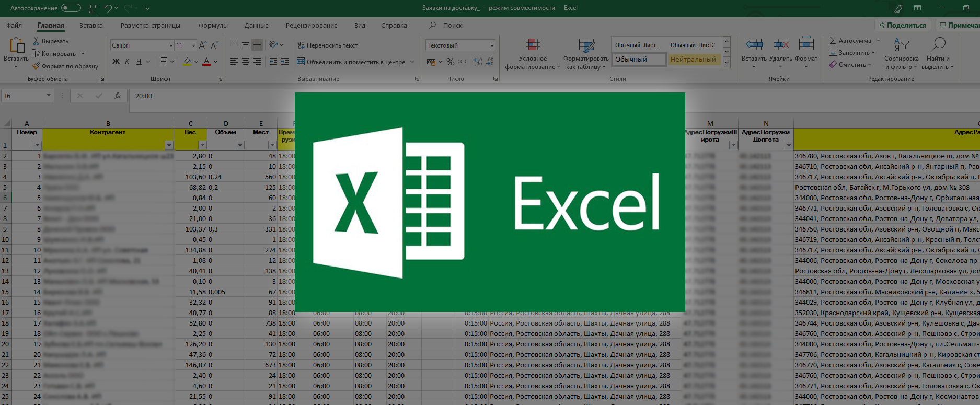Screen dimensions: 980x405
Task: Click the Name Box showing I6
Action: tap(27, 96)
